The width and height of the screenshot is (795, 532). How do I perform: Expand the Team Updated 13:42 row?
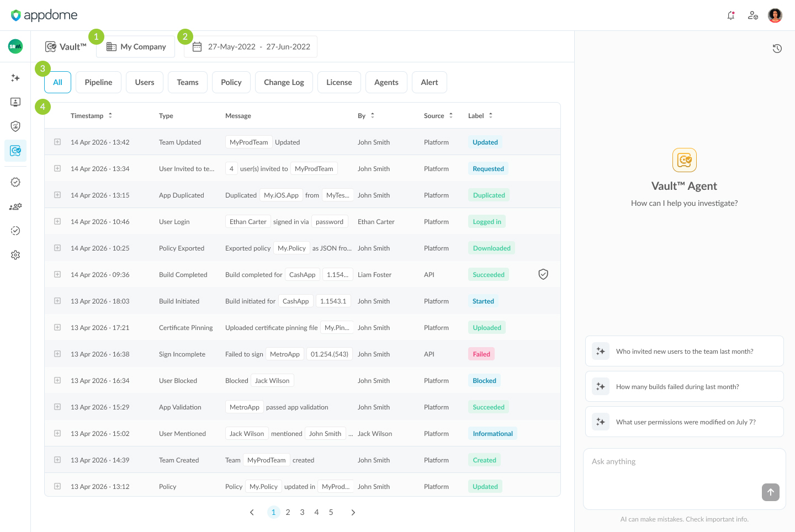pyautogui.click(x=57, y=142)
